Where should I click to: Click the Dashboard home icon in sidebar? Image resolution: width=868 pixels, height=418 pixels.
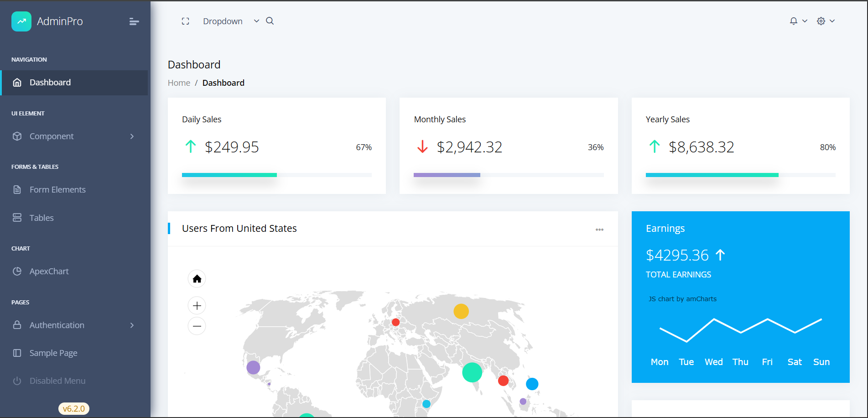click(17, 83)
